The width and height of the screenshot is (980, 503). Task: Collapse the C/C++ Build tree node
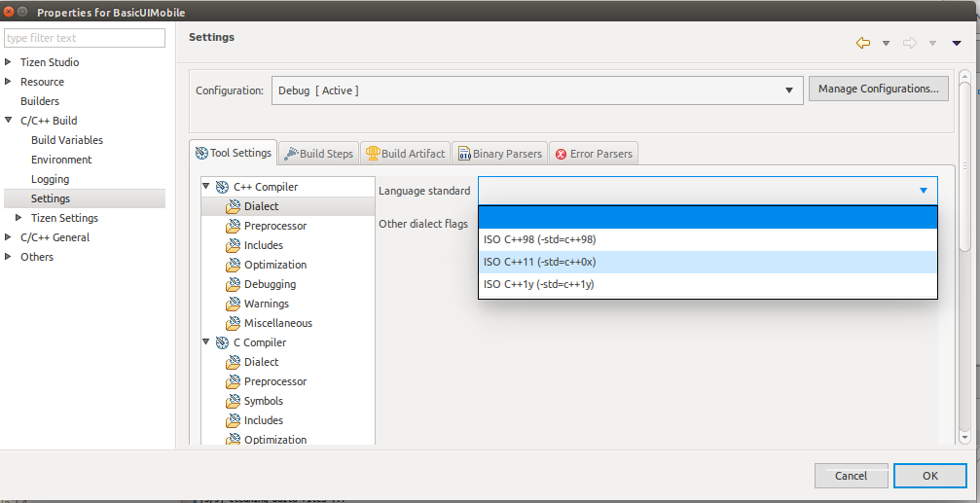9,121
